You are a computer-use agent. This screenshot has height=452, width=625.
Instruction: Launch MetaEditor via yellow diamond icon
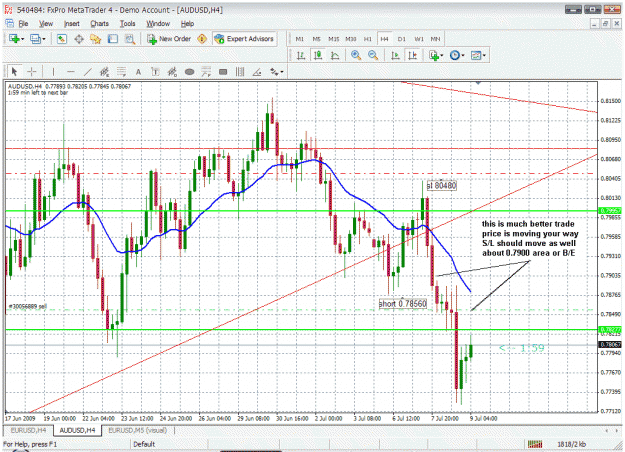point(202,39)
